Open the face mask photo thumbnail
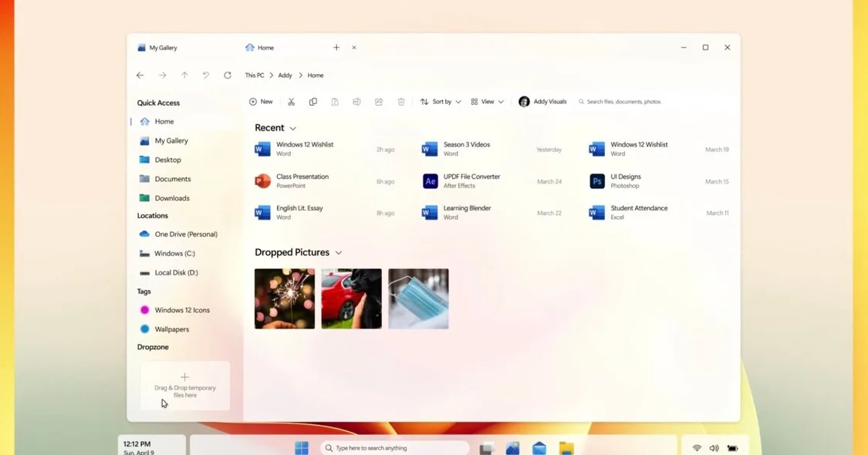 tap(418, 299)
